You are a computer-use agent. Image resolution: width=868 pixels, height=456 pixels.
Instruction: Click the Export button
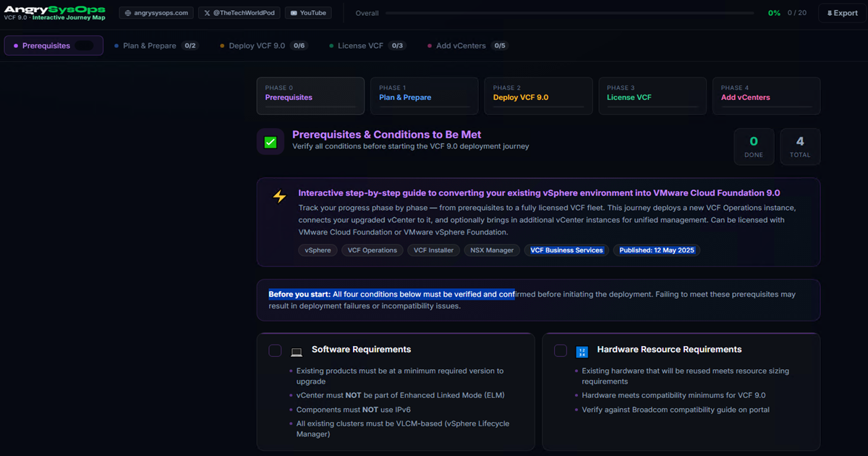tap(842, 13)
